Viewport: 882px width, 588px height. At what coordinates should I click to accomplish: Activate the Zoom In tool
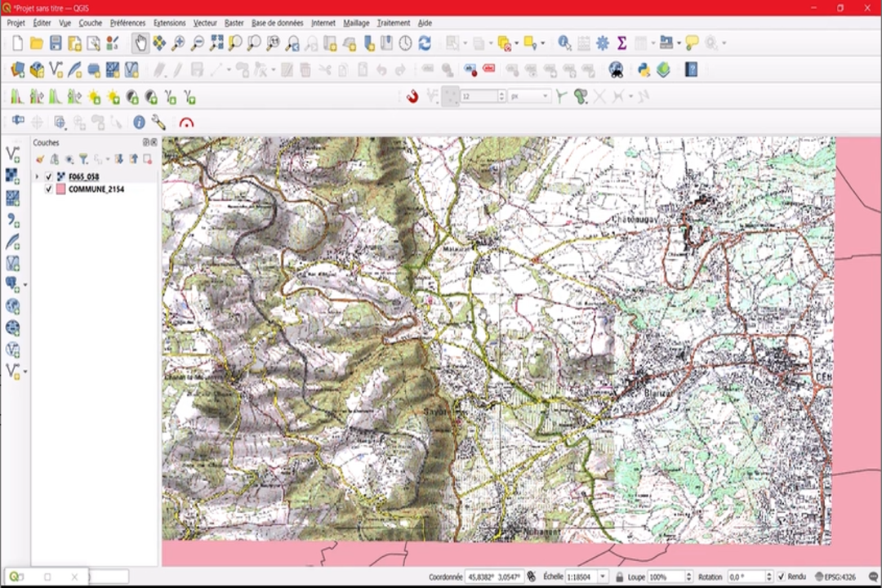click(177, 42)
